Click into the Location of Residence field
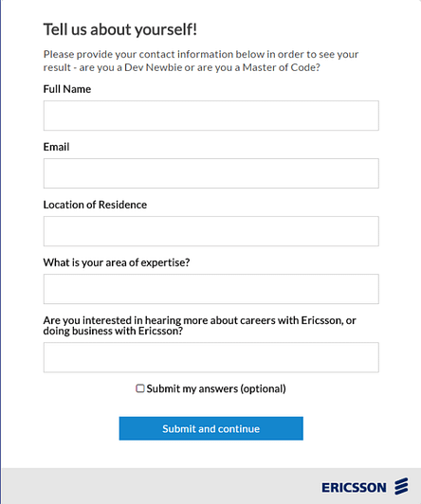 (211, 231)
